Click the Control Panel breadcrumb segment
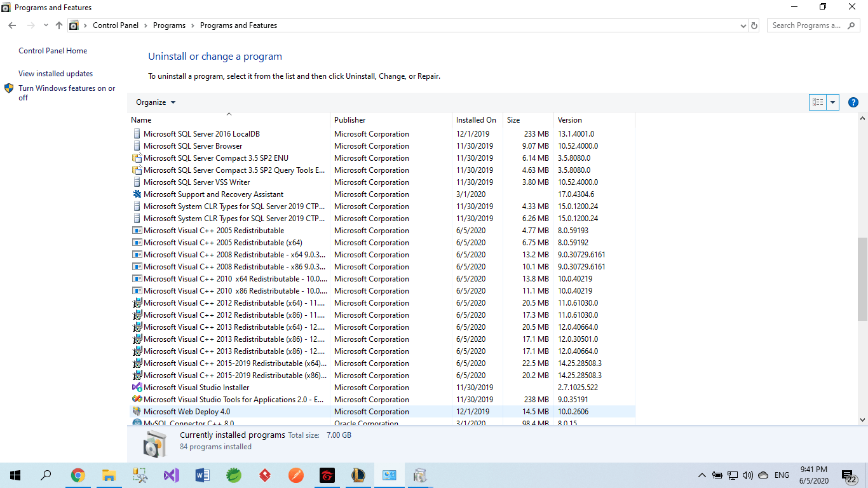The image size is (868, 488). point(116,25)
